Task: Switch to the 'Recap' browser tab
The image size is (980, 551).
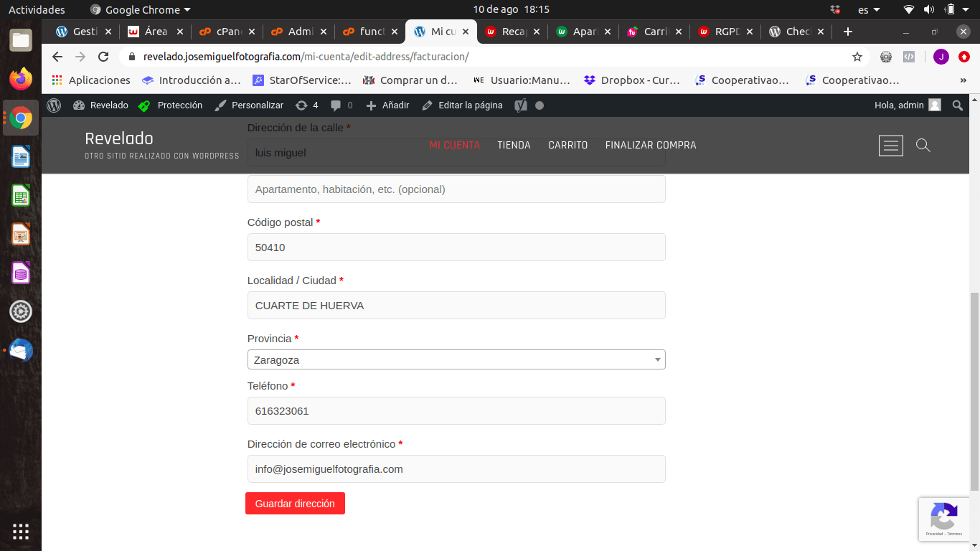Action: click(x=514, y=32)
